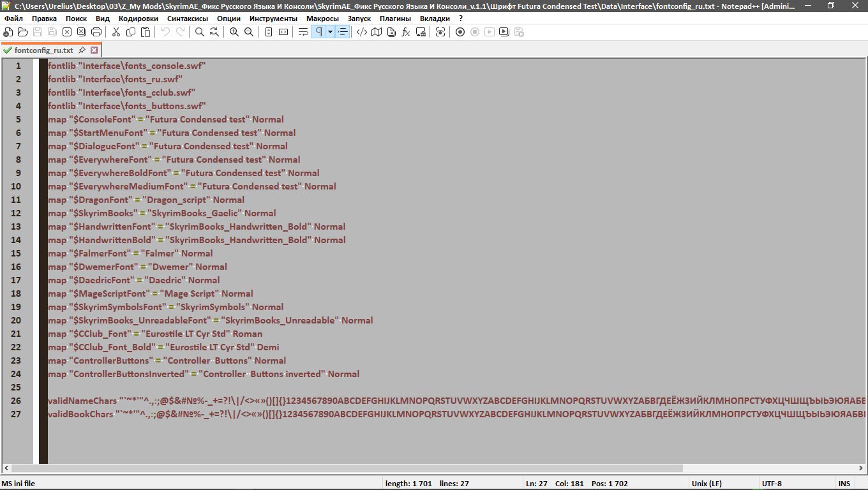Print the document using printer icon
Image resolution: width=868 pixels, height=490 pixels.
click(x=96, y=32)
